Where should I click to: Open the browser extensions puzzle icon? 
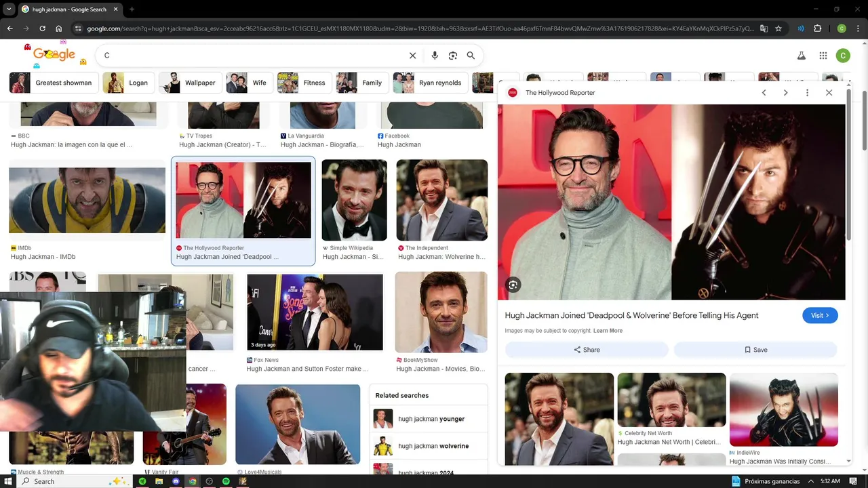tap(817, 28)
